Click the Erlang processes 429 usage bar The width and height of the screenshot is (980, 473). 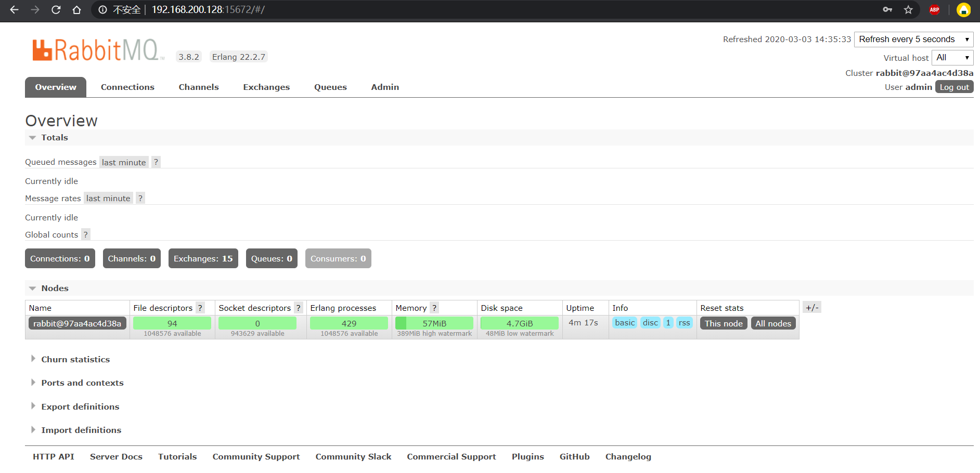click(x=349, y=323)
